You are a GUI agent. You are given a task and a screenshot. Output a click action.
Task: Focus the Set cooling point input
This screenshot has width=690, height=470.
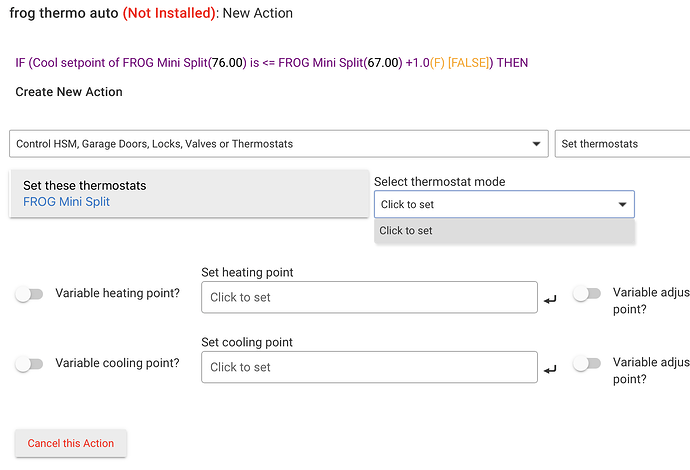369,367
